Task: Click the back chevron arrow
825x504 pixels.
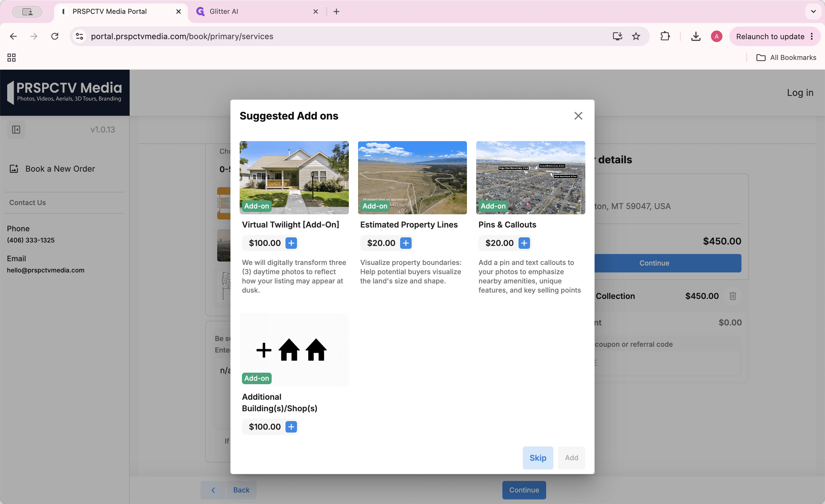Action: 213,490
